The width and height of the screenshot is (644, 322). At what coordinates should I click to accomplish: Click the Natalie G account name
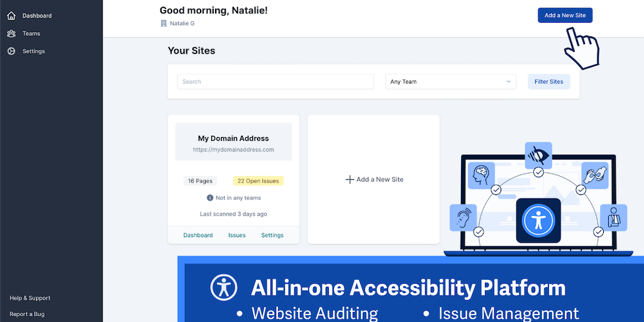pyautogui.click(x=182, y=23)
